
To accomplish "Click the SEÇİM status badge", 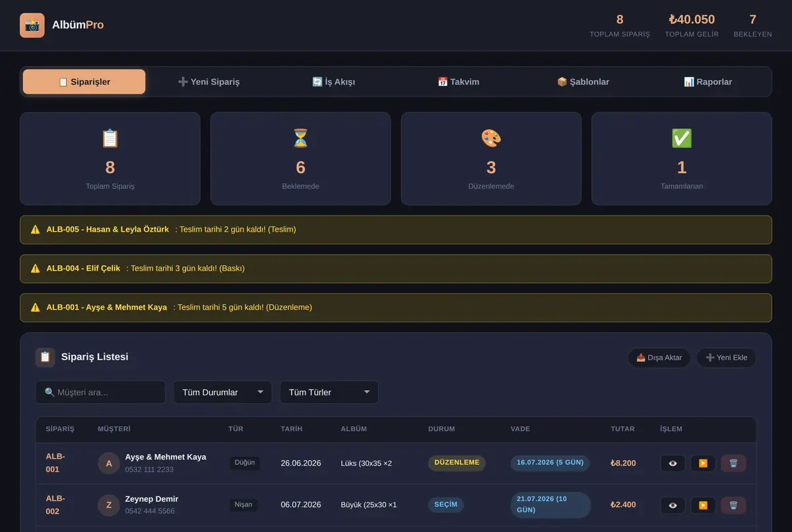I will click(x=446, y=505).
